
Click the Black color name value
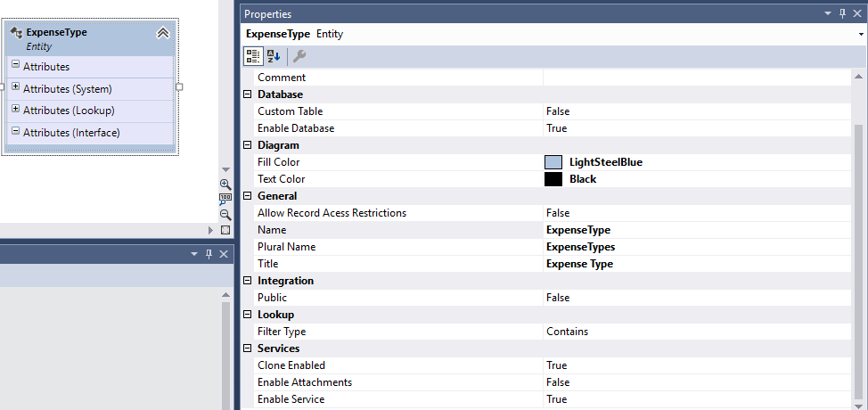pyautogui.click(x=583, y=179)
